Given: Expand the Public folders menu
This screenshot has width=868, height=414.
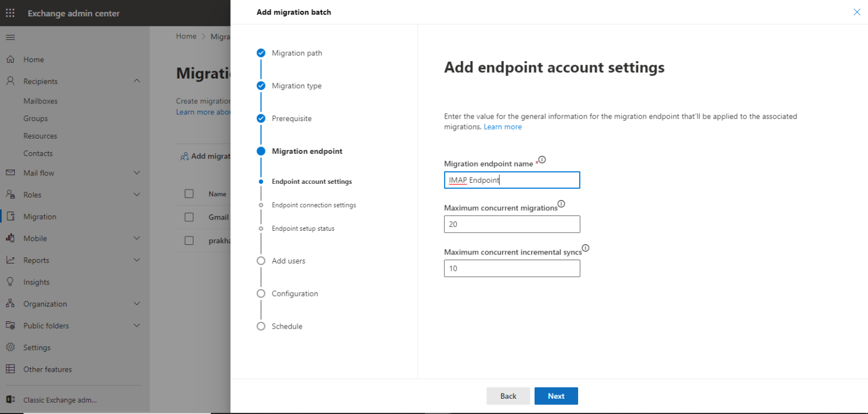Looking at the screenshot, I should [46, 325].
